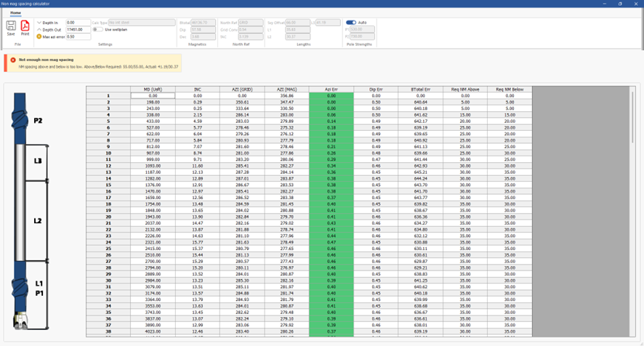Select the MD cell in row 1
This screenshot has height=346, width=644.
pyautogui.click(x=153, y=96)
